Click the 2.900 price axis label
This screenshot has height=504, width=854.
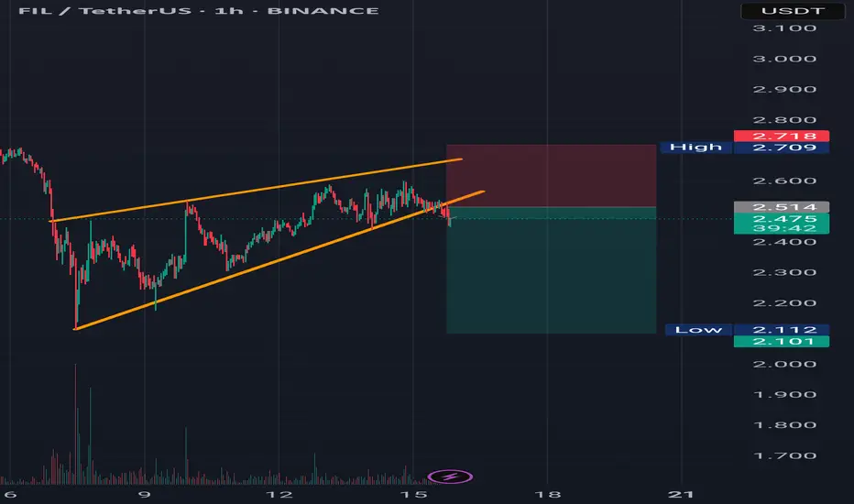coord(784,90)
